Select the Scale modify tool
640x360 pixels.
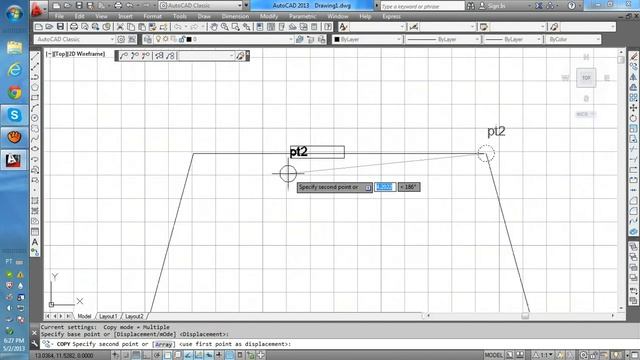pos(633,129)
